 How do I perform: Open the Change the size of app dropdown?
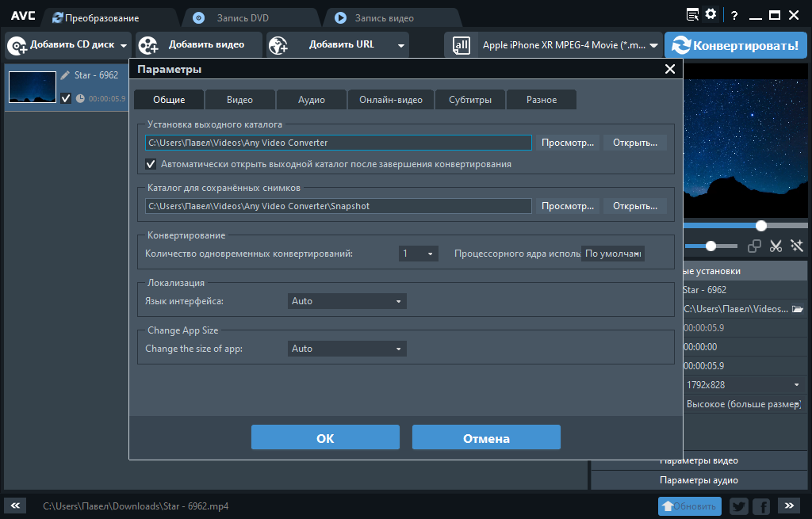pos(347,349)
